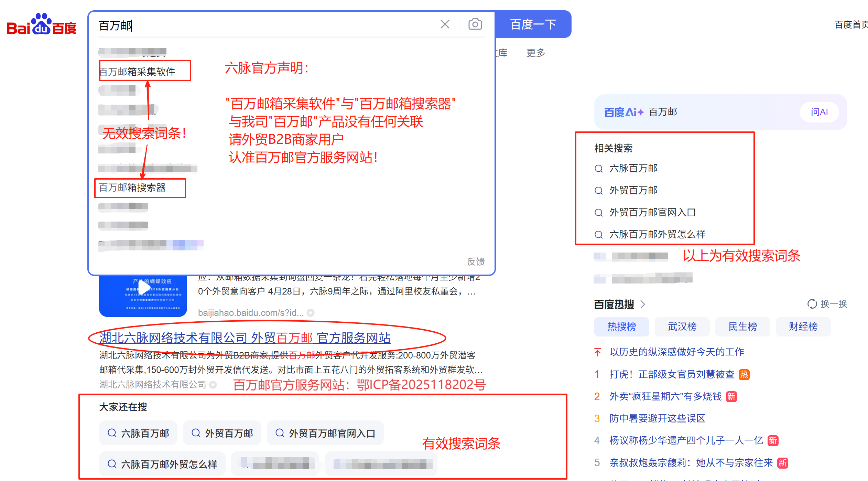Click the 热 badge beside 刘慧被查
The height and width of the screenshot is (481, 868).
(x=744, y=374)
